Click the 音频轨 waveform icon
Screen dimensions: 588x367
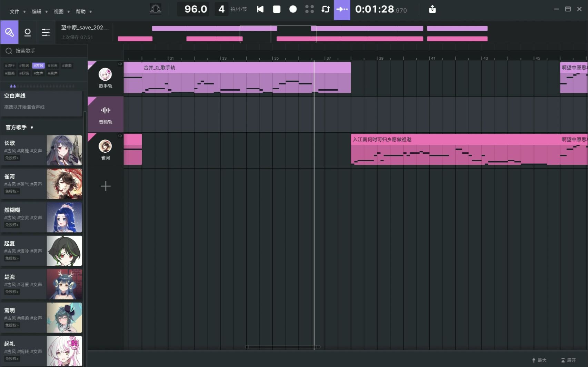tap(106, 110)
